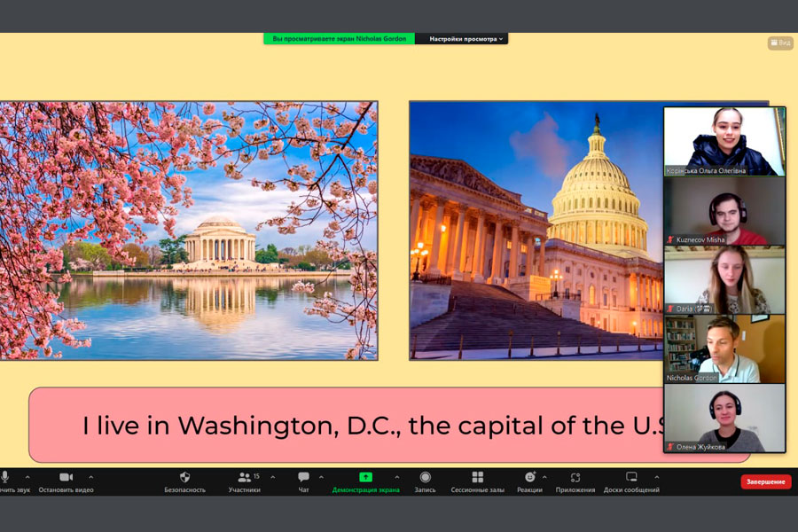Select Nicholas Gordon video tile
798x532 pixels.
coord(724,348)
